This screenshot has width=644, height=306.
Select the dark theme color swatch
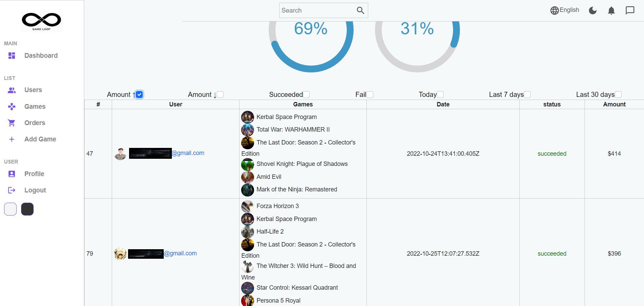(x=27, y=209)
